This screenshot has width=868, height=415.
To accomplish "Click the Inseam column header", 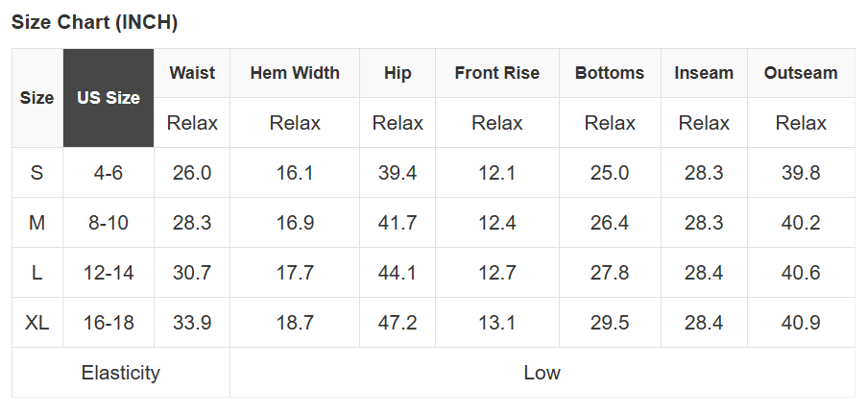I will pyautogui.click(x=704, y=73).
